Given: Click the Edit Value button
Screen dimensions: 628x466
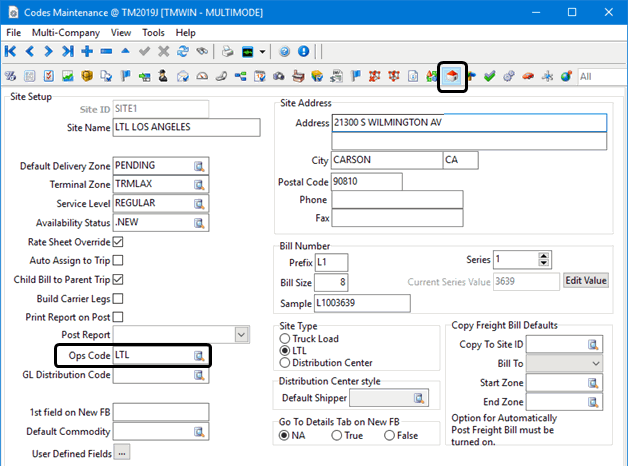Looking at the screenshot, I should [585, 281].
